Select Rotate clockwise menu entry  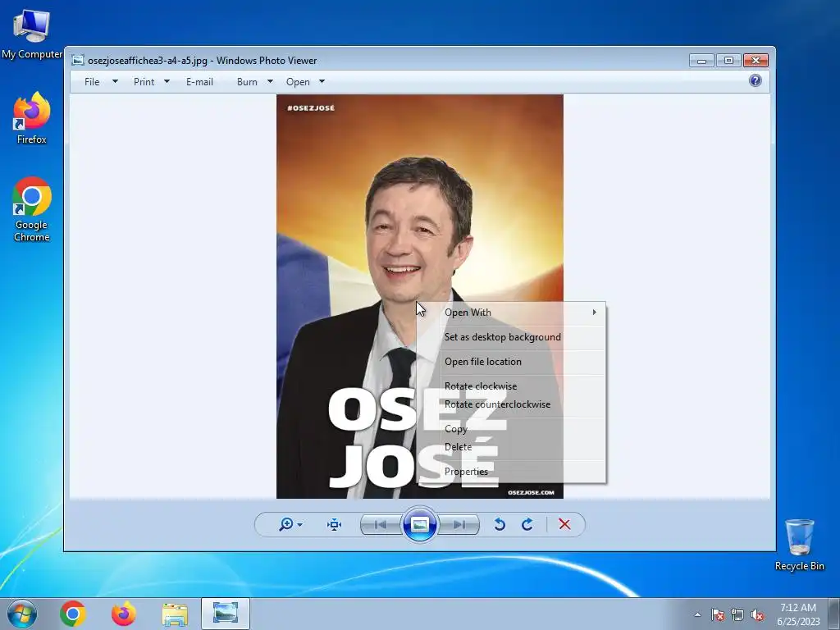(511, 386)
